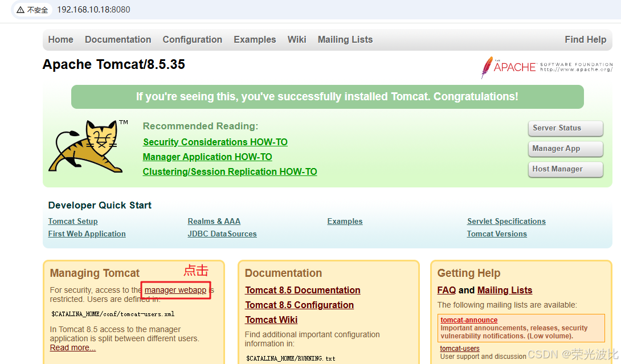Screen dimensions: 621x364
Task: Click the $CATALINA_HOME/conf/tomcat-users.xml path text
Action: point(113,314)
